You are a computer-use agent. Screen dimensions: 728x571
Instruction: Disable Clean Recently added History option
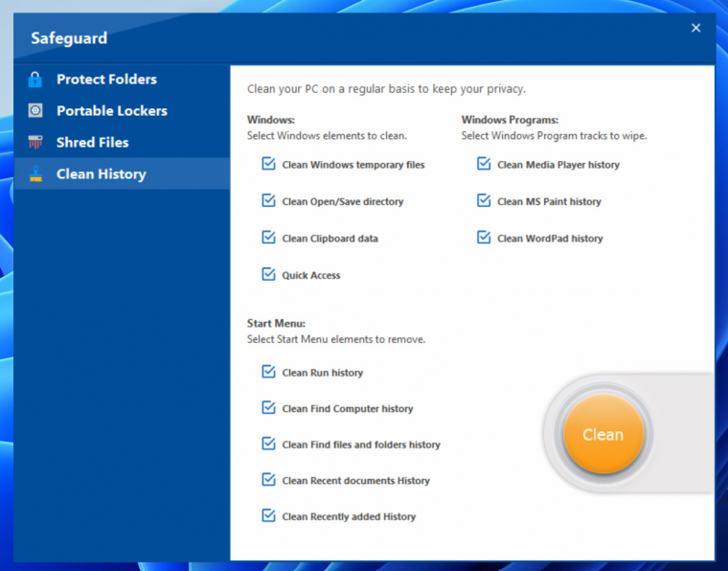coord(268,515)
